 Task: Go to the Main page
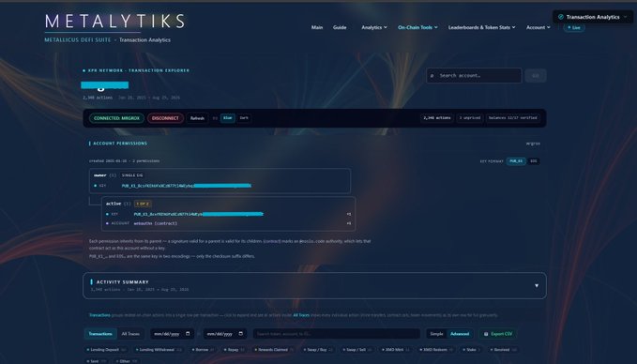[317, 27]
